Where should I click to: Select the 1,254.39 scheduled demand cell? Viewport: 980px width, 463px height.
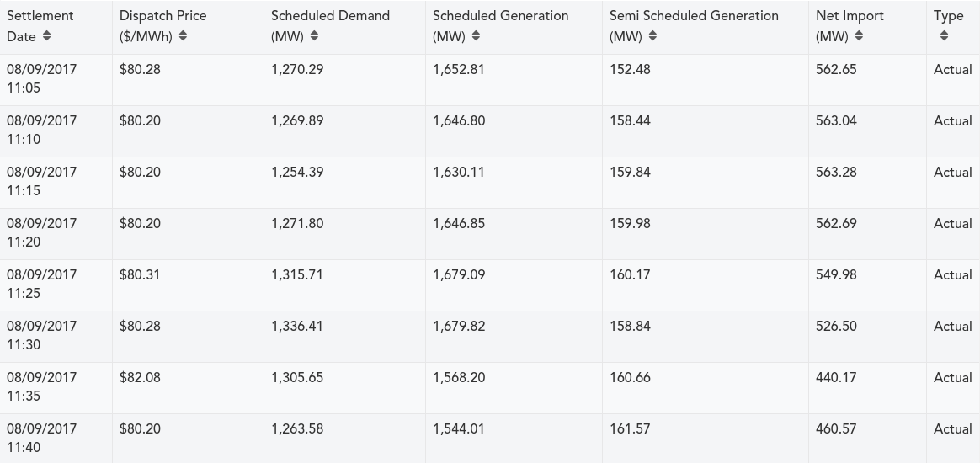[x=297, y=172]
